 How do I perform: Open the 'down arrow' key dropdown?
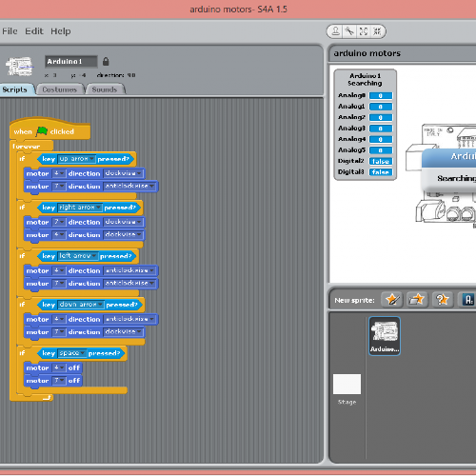(x=81, y=305)
